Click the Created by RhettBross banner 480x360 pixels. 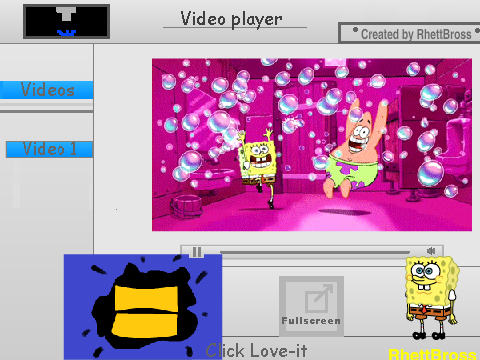[x=409, y=33]
